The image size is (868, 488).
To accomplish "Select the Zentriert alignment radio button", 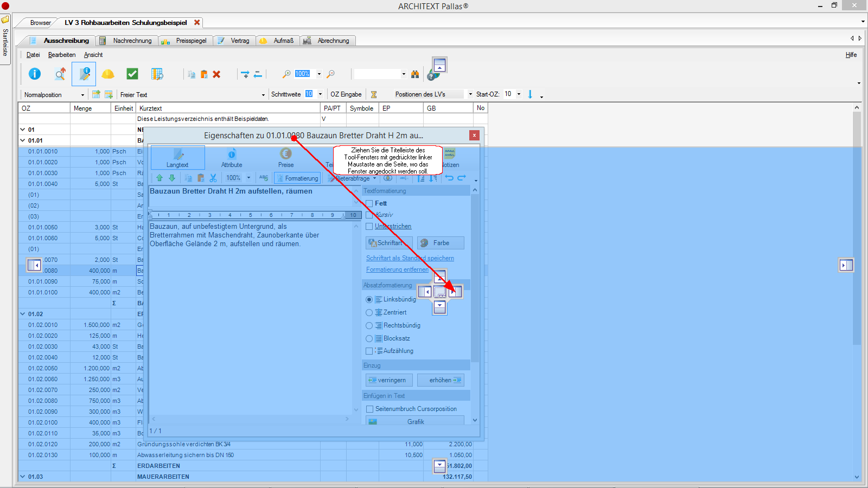I will [x=369, y=312].
